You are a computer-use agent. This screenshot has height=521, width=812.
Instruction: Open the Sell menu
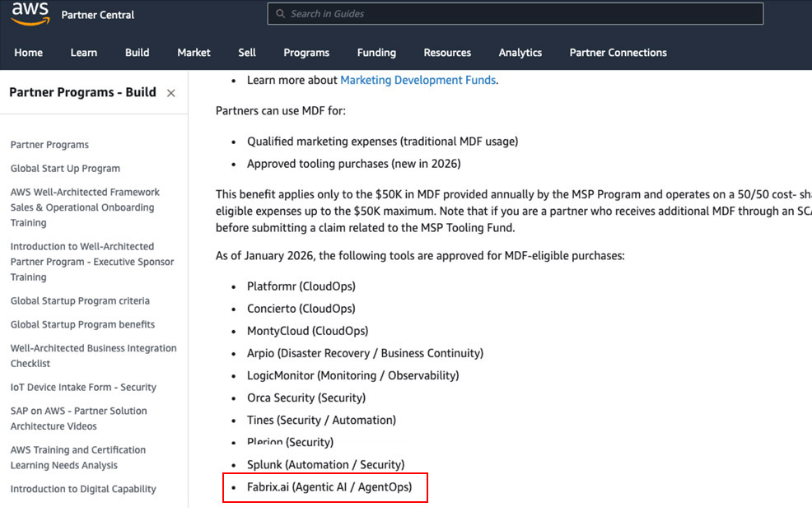[x=247, y=52]
